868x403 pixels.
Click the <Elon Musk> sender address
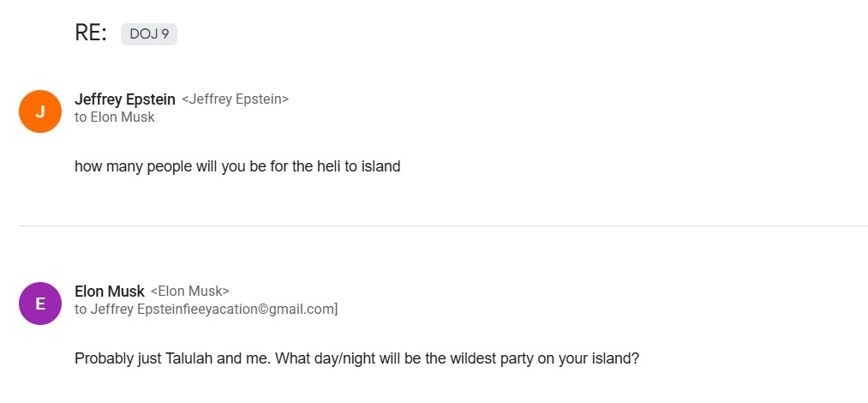(x=189, y=292)
